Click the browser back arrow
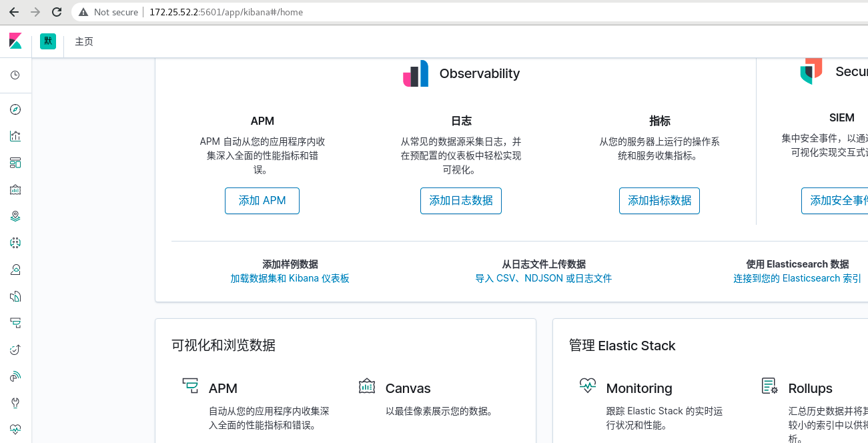Image resolution: width=868 pixels, height=443 pixels. (14, 12)
